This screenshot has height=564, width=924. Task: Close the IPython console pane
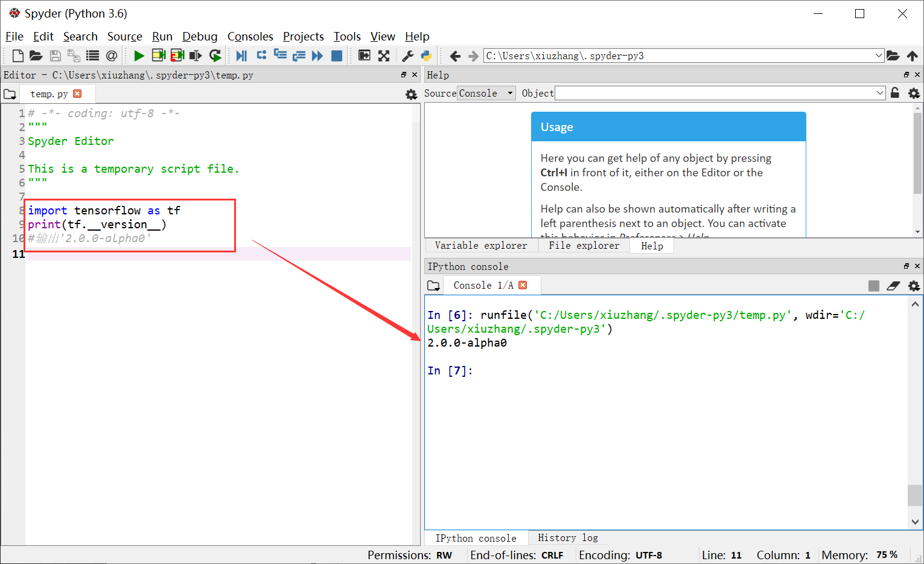tap(917, 266)
